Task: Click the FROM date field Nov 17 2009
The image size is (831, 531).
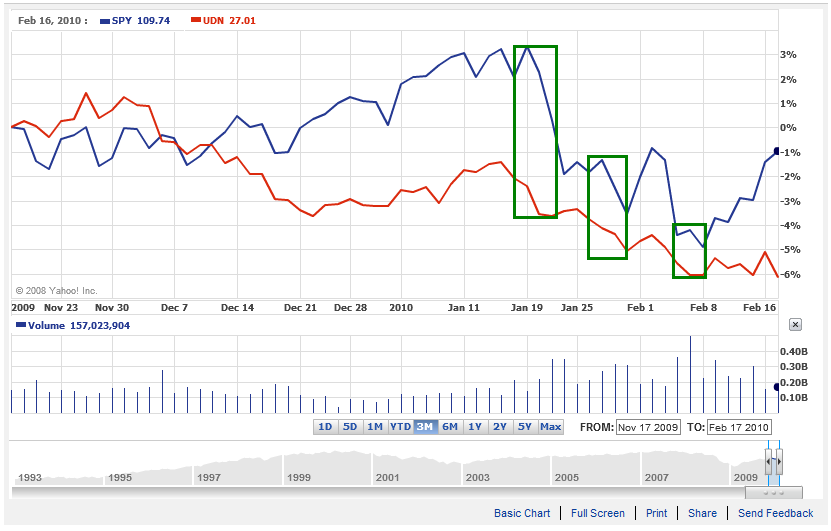Action: click(648, 427)
